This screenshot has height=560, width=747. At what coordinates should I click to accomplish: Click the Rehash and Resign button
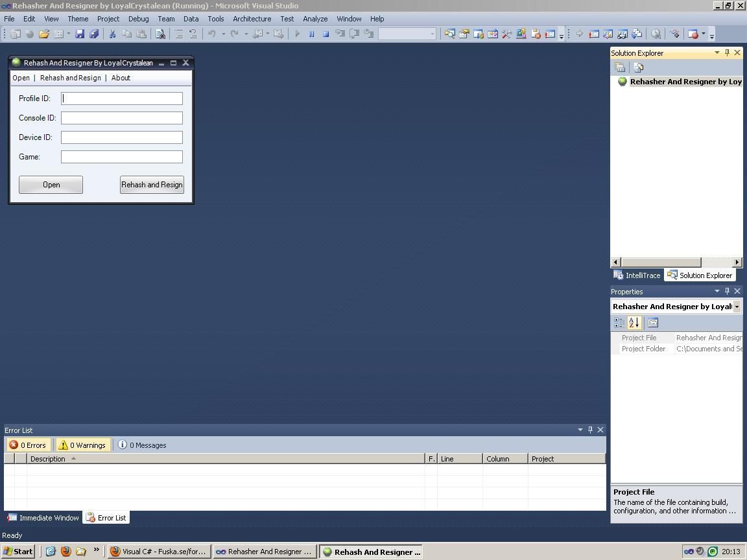point(152,185)
